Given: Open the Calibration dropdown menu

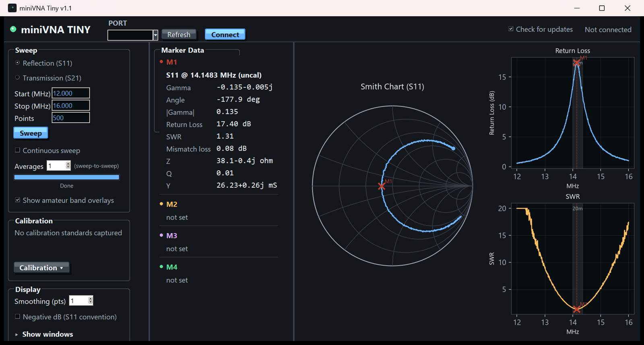Looking at the screenshot, I should [x=41, y=267].
